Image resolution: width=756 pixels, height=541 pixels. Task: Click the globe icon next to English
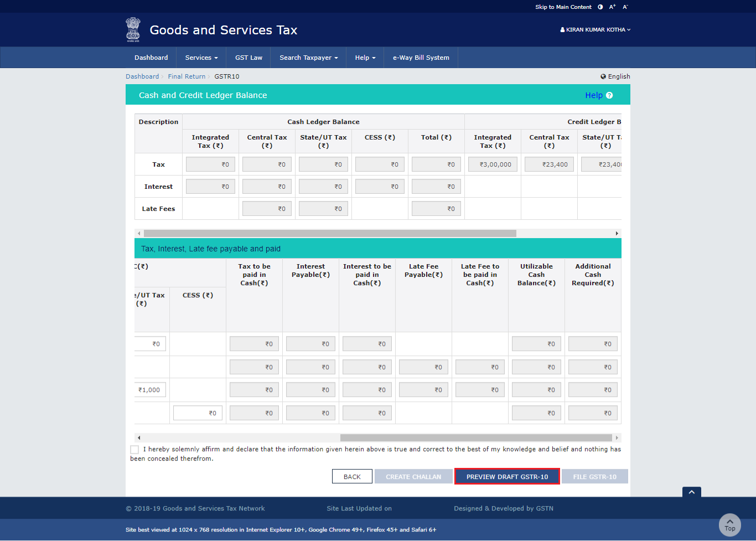(x=603, y=76)
